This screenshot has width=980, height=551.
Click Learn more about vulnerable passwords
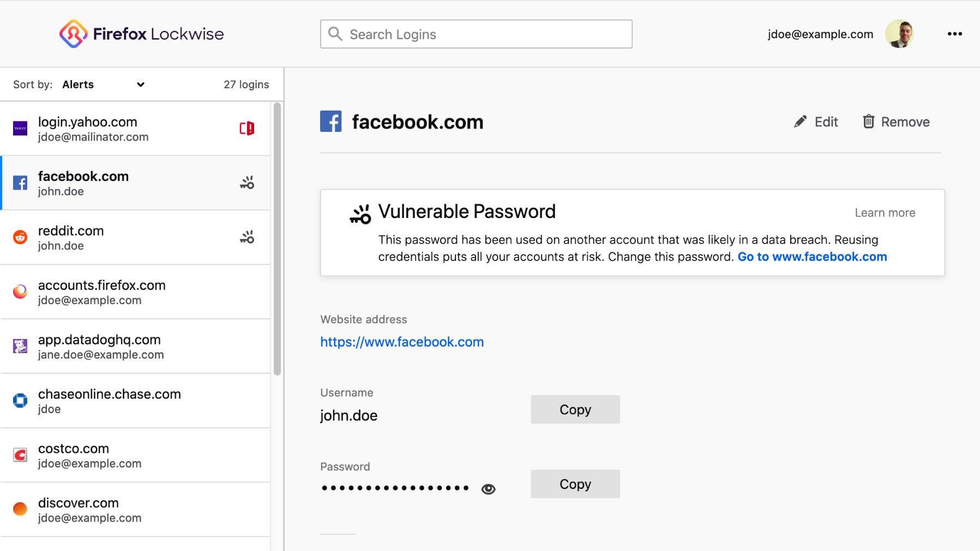(x=885, y=213)
